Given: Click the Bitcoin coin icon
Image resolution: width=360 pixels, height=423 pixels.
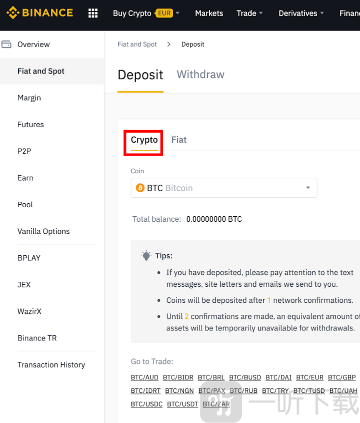Looking at the screenshot, I should pyautogui.click(x=140, y=188).
